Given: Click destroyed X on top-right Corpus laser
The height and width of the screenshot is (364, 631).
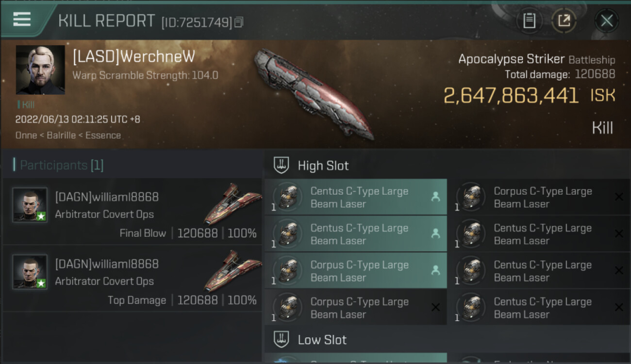Looking at the screenshot, I should click(619, 197).
